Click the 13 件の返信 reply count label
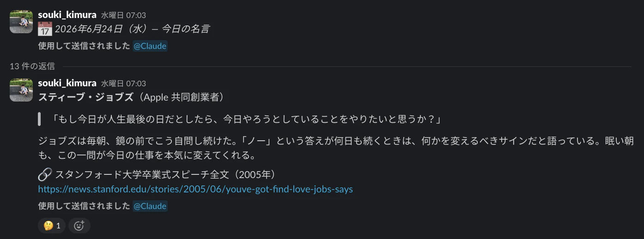Screen dimensions: 644x239 click(32, 66)
